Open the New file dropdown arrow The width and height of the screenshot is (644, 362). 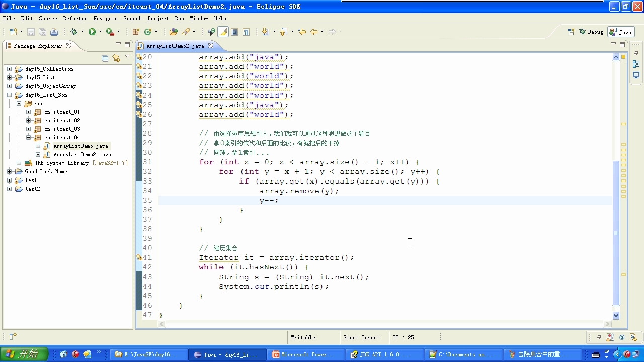(21, 32)
